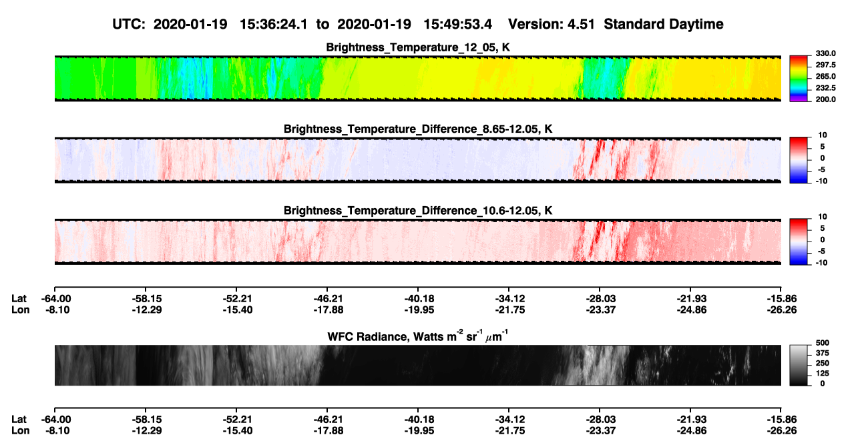
Task: Click the 500 tick on the WFC colorbar
Action: 822,342
